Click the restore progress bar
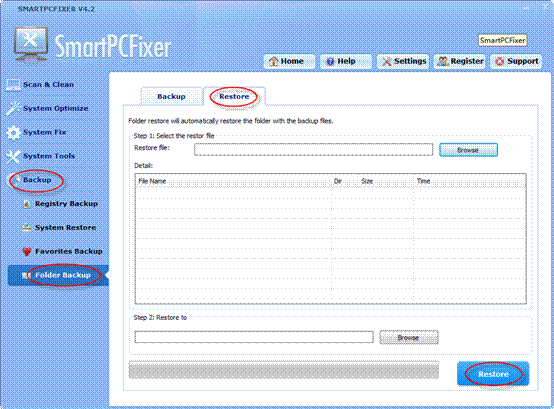Screen dimensions: 554x409 (x=284, y=370)
